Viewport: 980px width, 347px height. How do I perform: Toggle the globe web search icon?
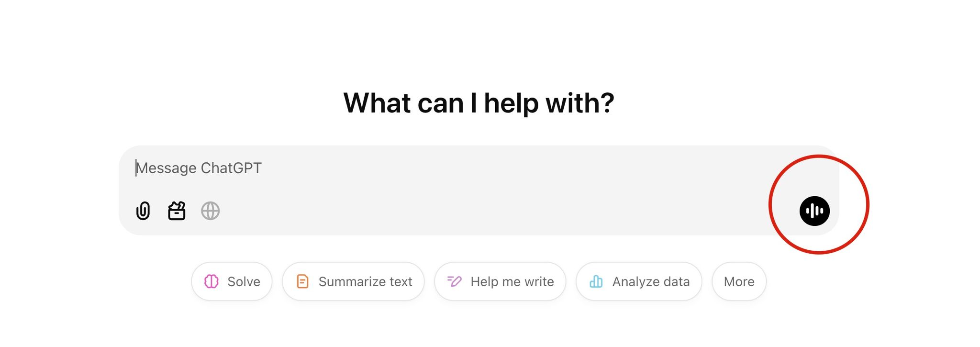(x=210, y=211)
